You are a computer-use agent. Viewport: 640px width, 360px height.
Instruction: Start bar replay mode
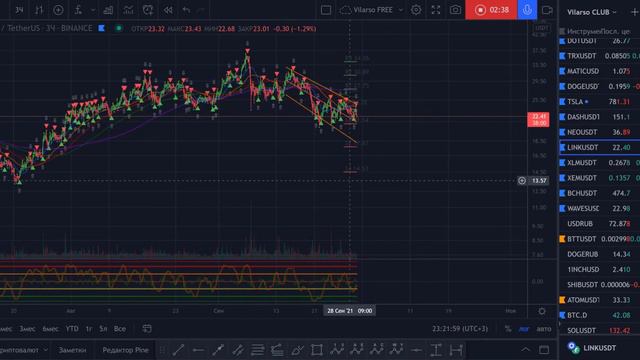[x=168, y=10]
